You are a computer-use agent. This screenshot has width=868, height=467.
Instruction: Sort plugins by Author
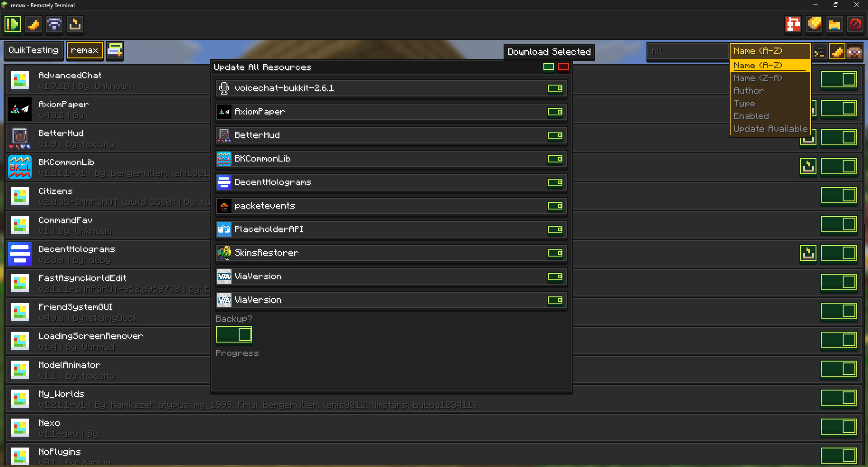click(770, 91)
